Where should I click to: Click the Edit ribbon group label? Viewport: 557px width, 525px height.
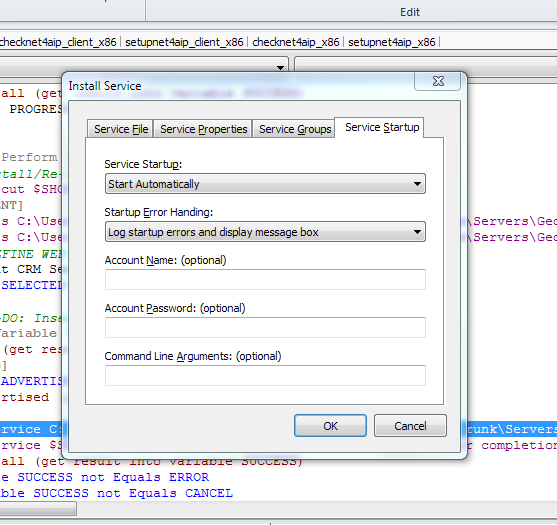[x=410, y=12]
